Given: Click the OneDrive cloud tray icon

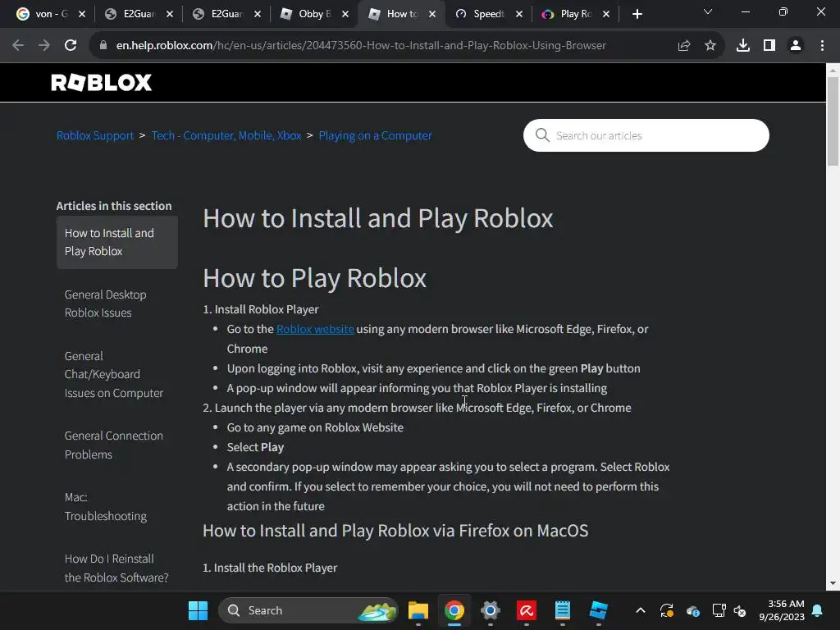Looking at the screenshot, I should [x=692, y=610].
